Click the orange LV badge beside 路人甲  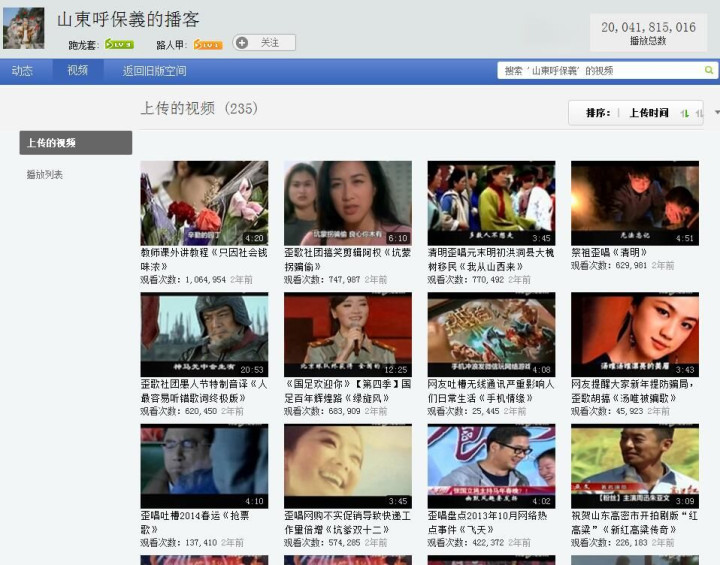pos(208,44)
